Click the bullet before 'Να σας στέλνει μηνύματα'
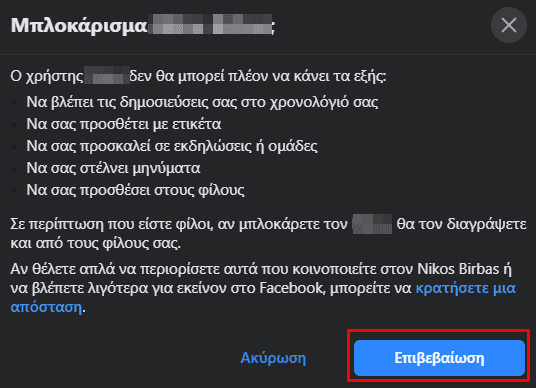 click(x=14, y=169)
